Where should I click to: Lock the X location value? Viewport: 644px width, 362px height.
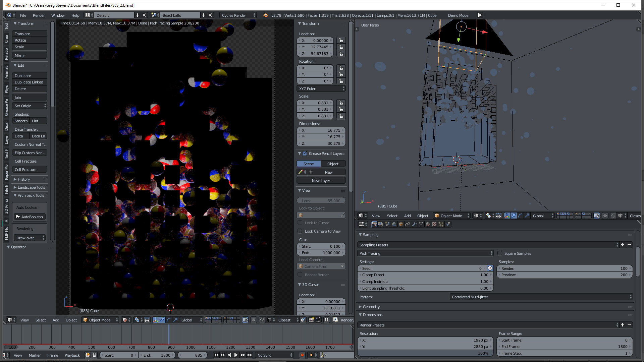[x=341, y=41]
